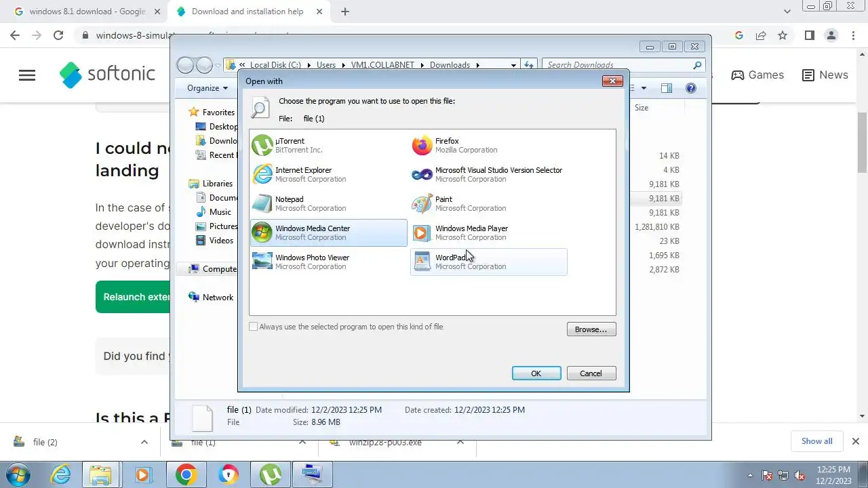Toggle the Explorer preview pane icon
868x488 pixels.
point(666,88)
